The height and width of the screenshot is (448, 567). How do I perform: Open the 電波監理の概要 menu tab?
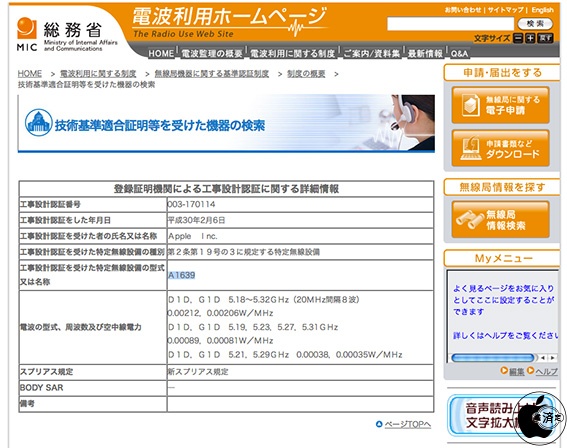point(212,54)
